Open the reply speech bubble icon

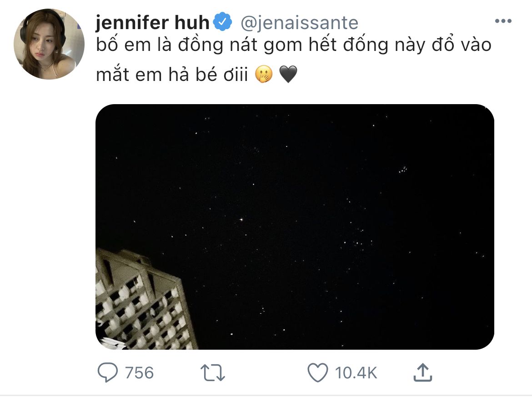(x=109, y=373)
